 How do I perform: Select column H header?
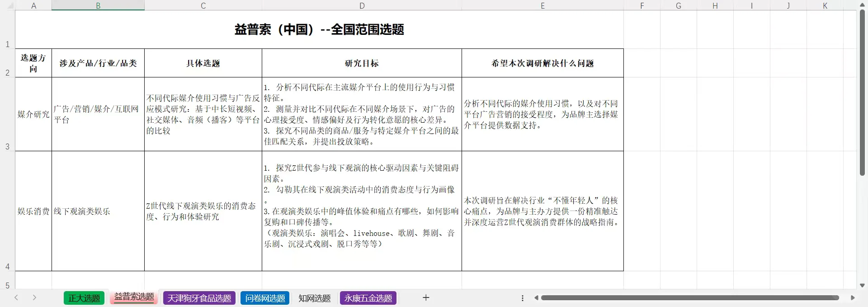coord(715,5)
